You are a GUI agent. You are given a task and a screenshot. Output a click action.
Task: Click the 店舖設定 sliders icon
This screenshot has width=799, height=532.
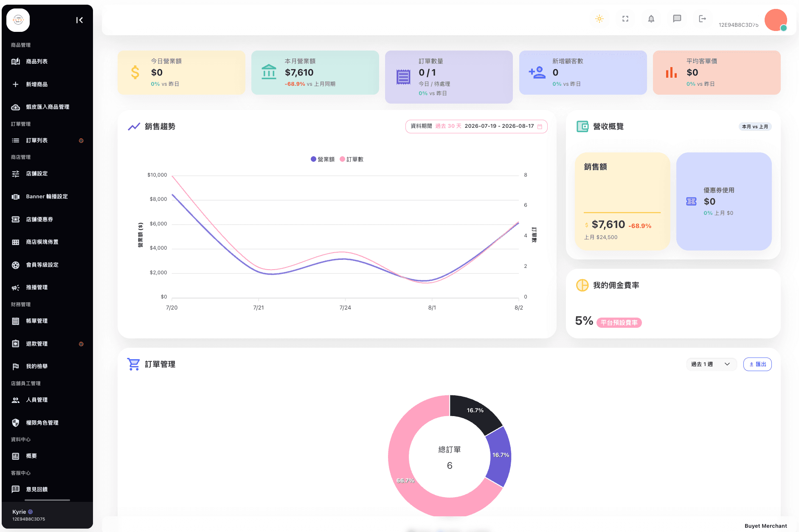click(x=16, y=174)
